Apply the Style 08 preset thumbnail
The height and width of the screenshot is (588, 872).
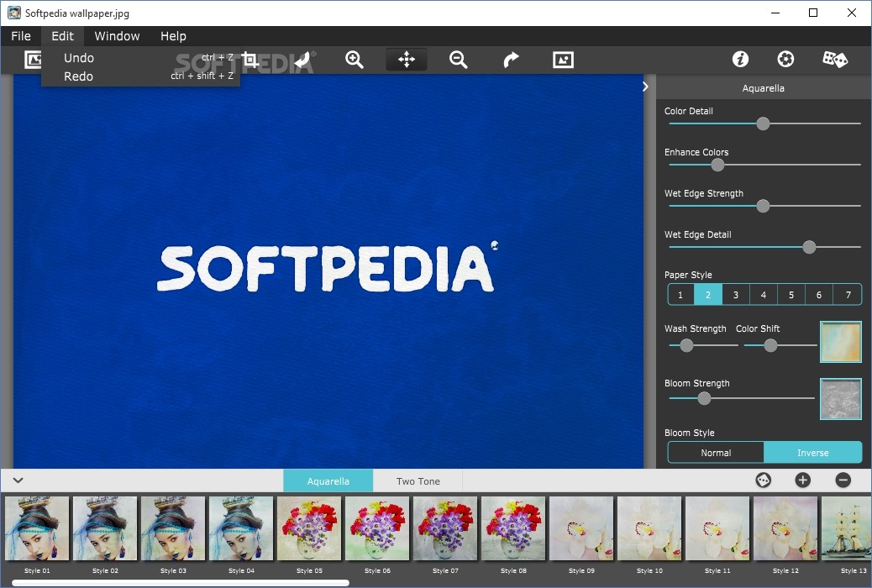(513, 528)
